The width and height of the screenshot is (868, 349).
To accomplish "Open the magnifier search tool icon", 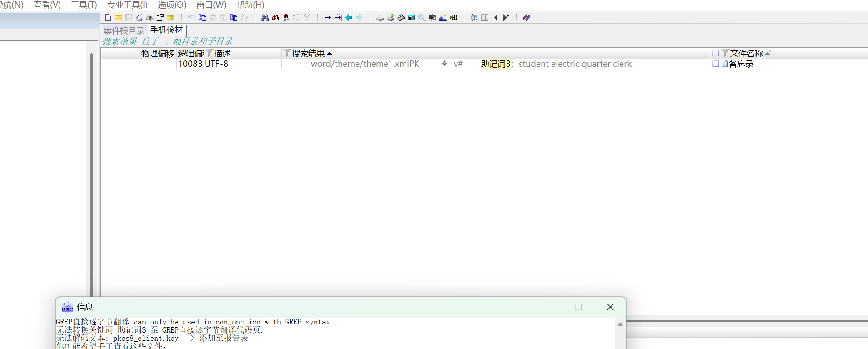I will point(422,18).
